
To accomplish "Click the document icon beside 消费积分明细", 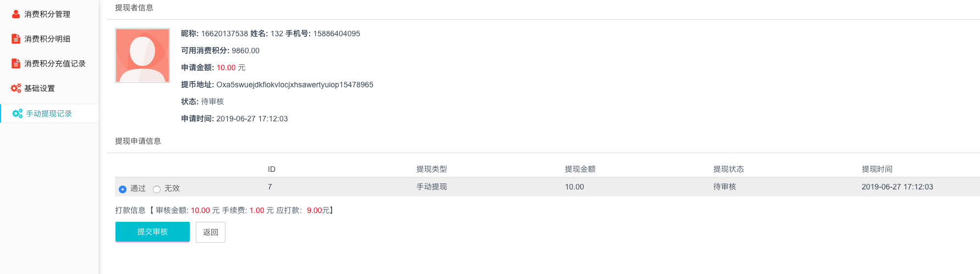I will tap(16, 39).
